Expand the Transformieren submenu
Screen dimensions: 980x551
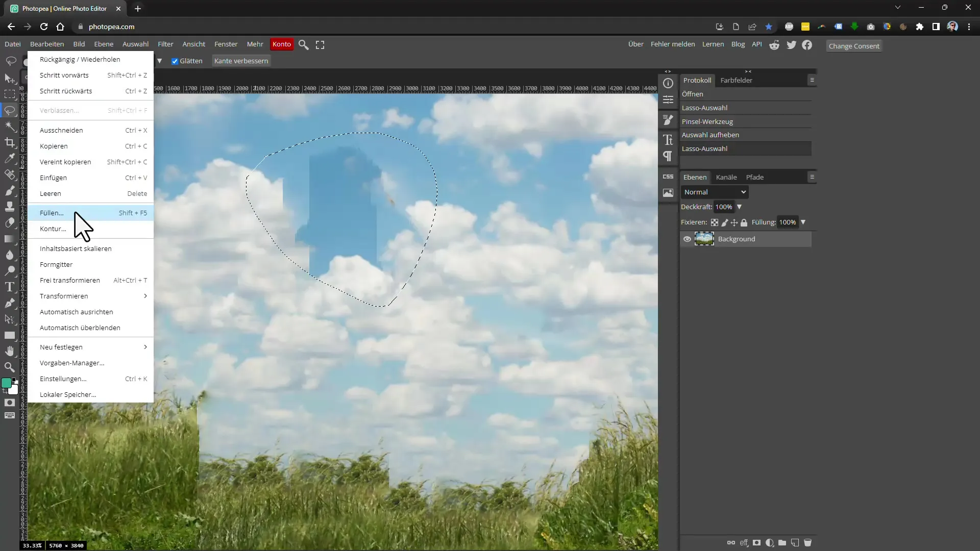coord(145,296)
